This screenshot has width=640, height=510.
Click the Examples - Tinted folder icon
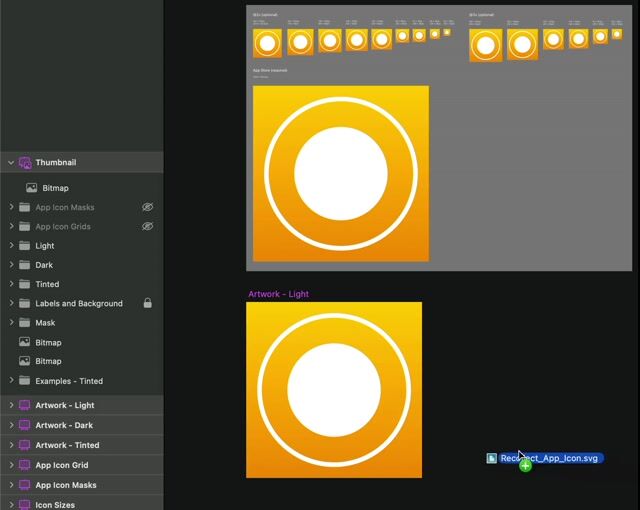pyautogui.click(x=25, y=381)
